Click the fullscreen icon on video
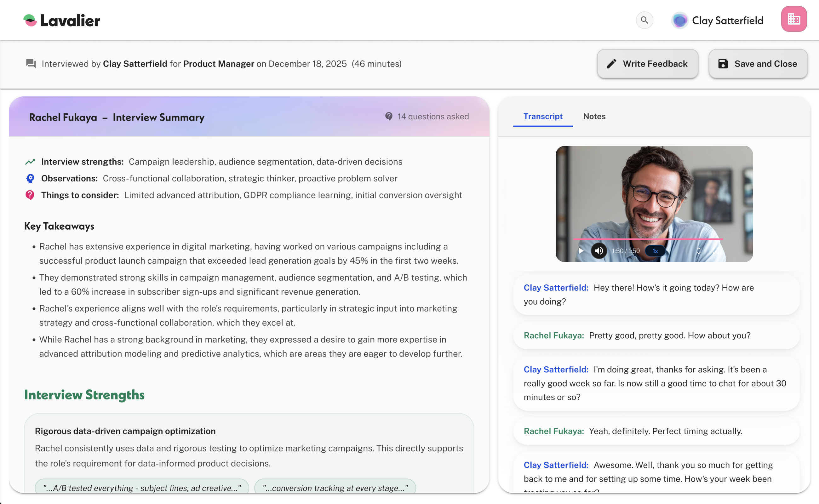 pos(715,251)
